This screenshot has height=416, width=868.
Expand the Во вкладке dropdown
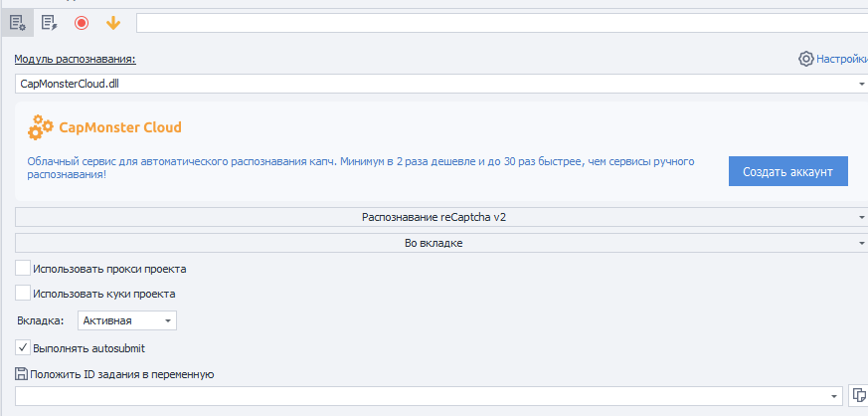point(441,243)
